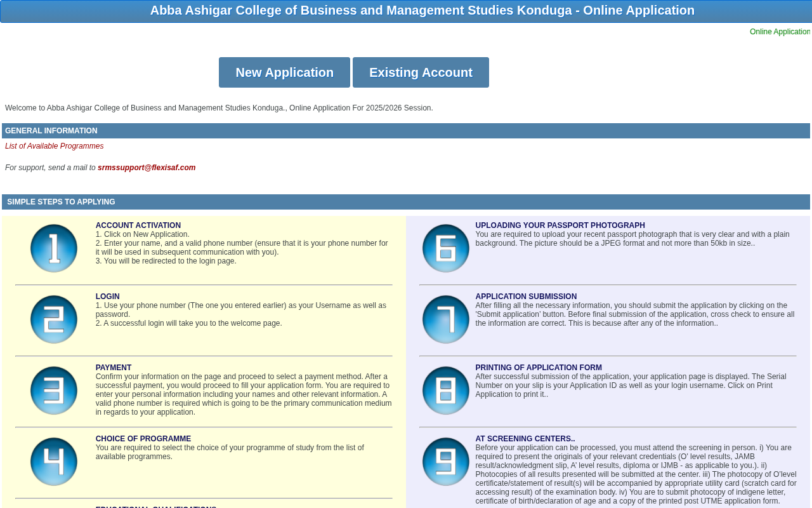Click the Account Activation heading
The width and height of the screenshot is (812, 508).
(138, 225)
